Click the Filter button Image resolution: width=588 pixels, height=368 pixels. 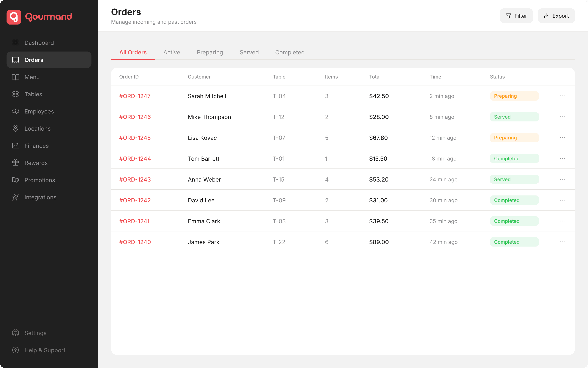(x=516, y=16)
